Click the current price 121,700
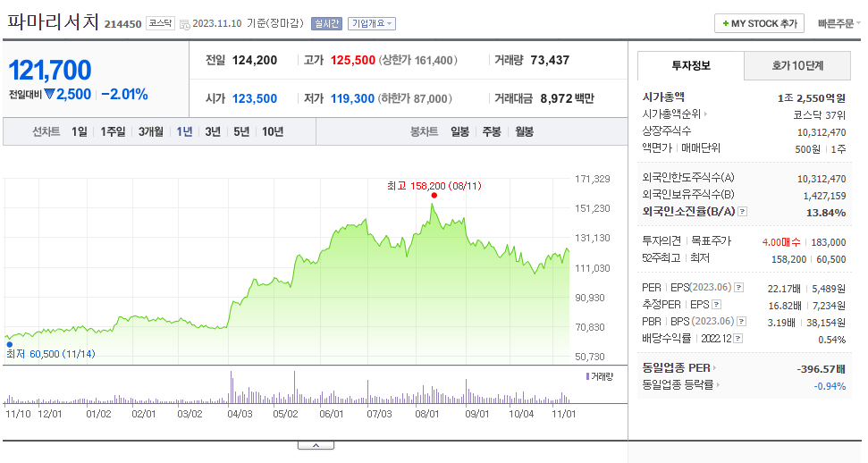868x463 pixels. click(x=50, y=71)
